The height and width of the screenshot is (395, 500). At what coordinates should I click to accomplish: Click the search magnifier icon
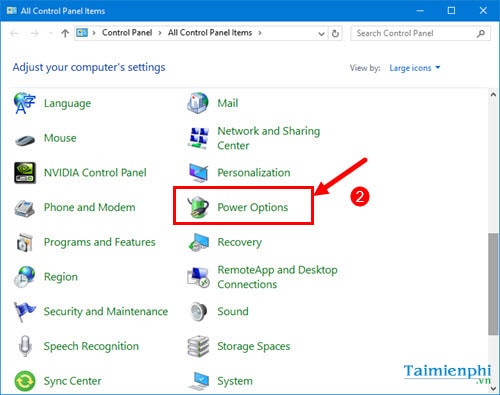point(481,33)
